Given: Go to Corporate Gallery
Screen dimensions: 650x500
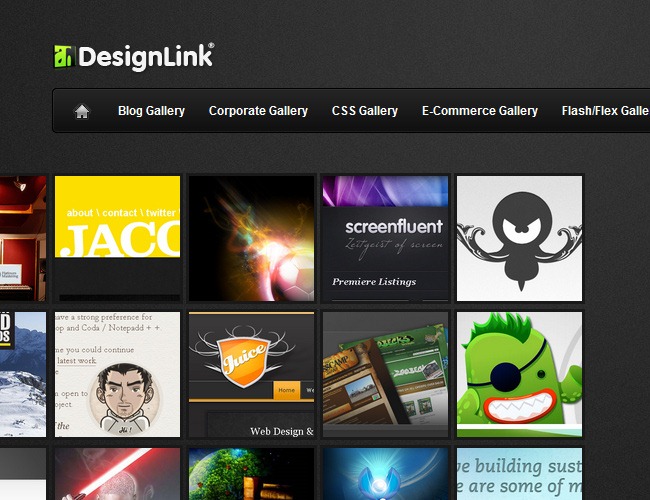Looking at the screenshot, I should pos(258,111).
